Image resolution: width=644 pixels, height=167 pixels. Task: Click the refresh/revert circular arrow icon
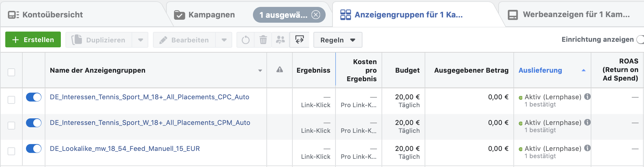coord(245,40)
